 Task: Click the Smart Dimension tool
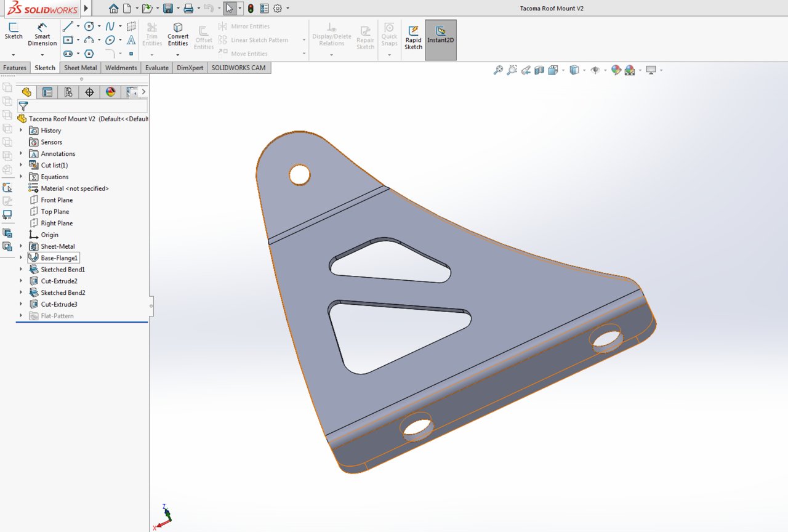coord(42,35)
